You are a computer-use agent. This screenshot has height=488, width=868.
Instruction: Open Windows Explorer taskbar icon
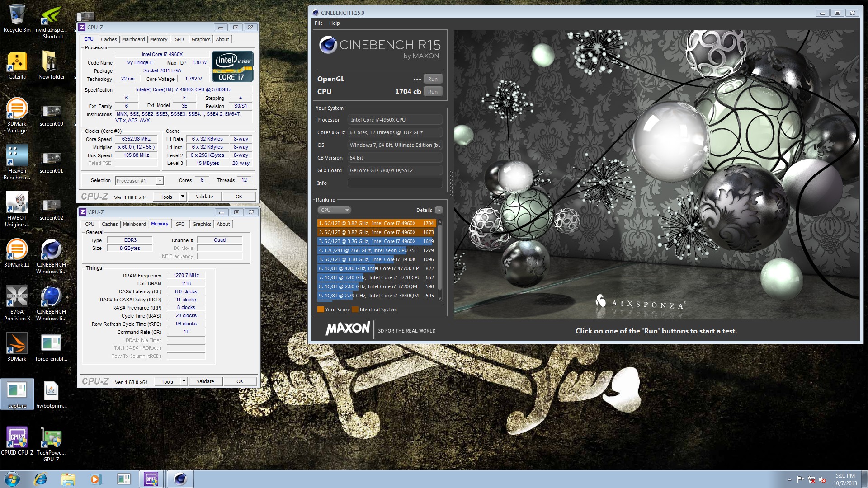68,479
